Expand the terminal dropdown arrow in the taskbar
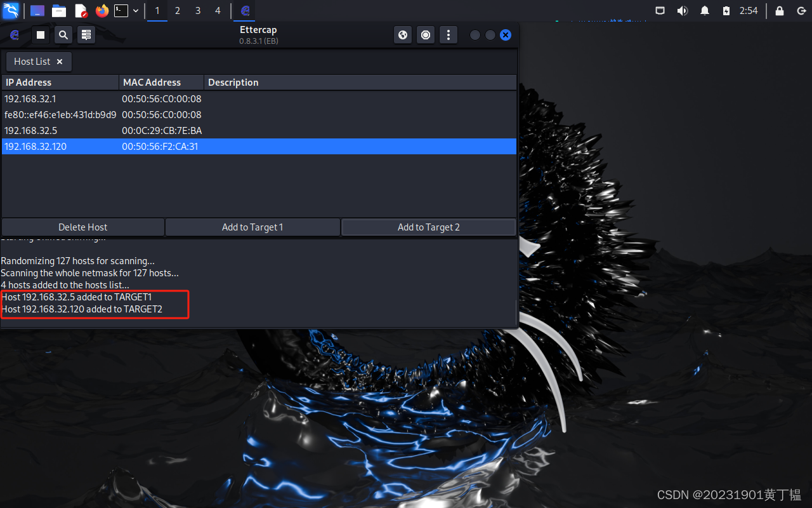 point(136,11)
